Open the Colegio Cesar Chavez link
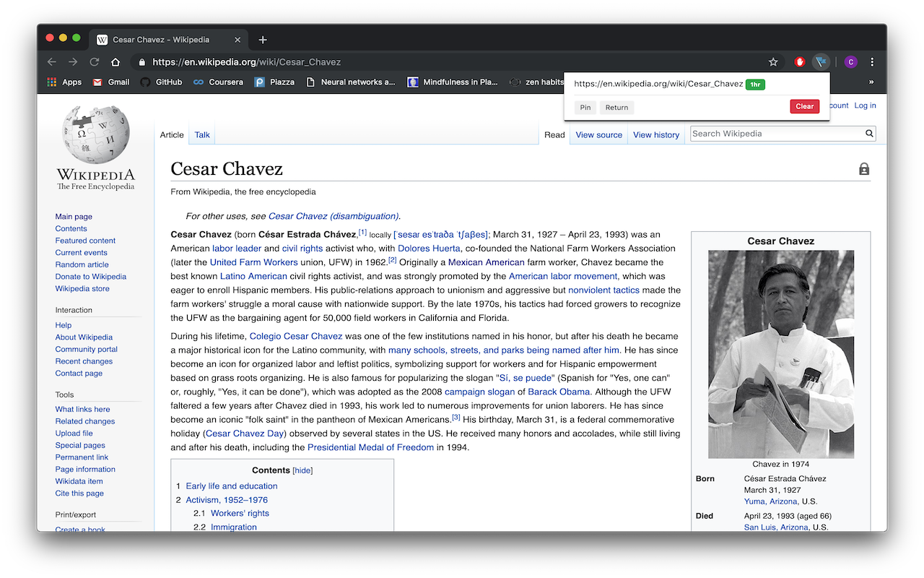 pos(296,336)
